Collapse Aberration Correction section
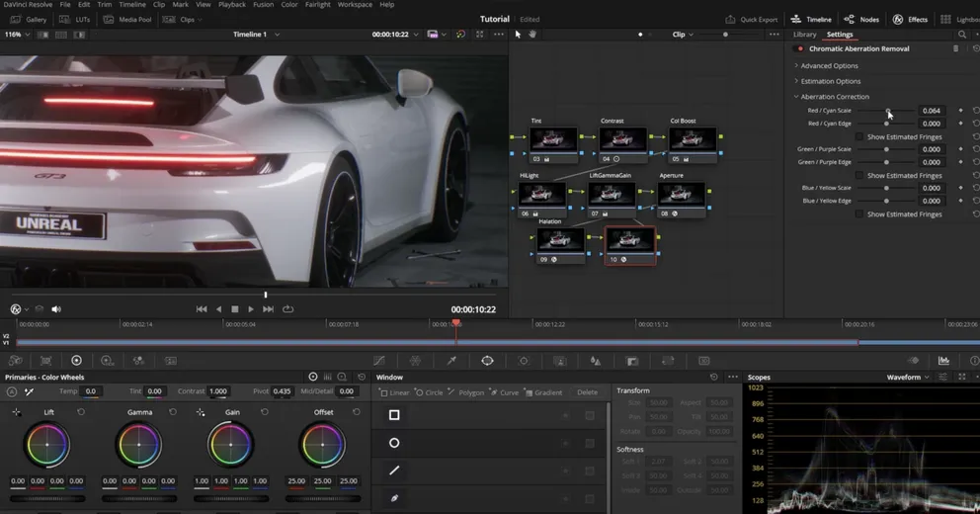980x514 pixels. click(x=831, y=97)
